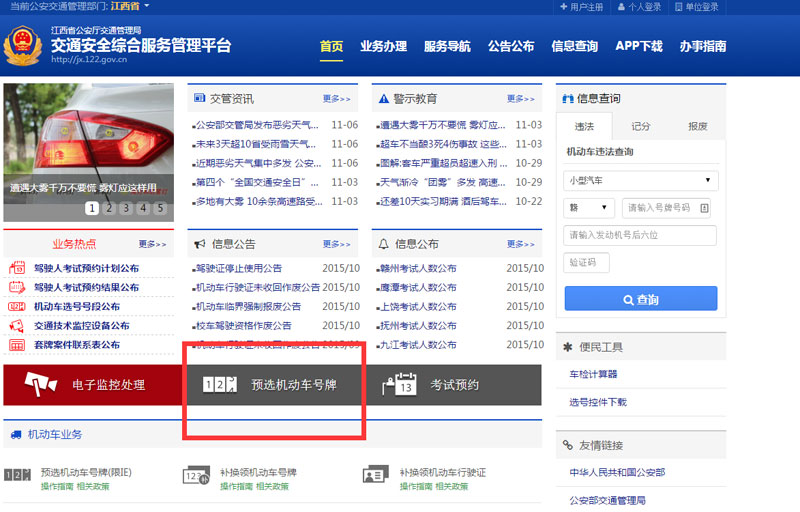Click the 电子监控处理 camera icon
This screenshot has height=512, width=800.
pyautogui.click(x=40, y=384)
